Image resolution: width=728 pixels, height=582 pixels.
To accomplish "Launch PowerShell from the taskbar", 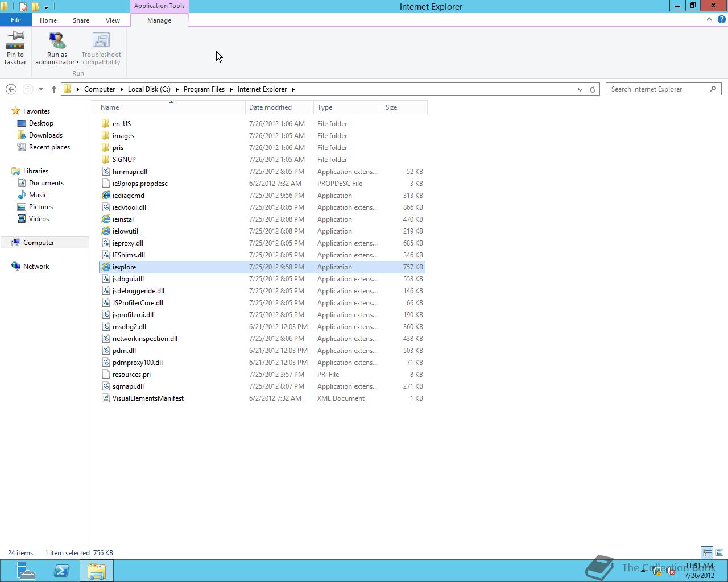I will point(61,571).
